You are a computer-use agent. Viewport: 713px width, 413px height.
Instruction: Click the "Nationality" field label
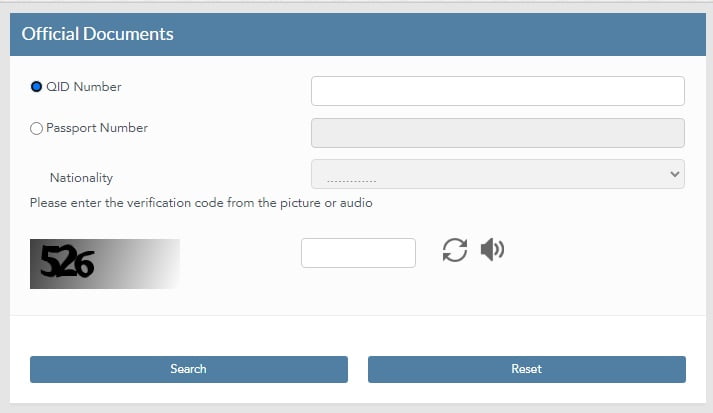[81, 178]
